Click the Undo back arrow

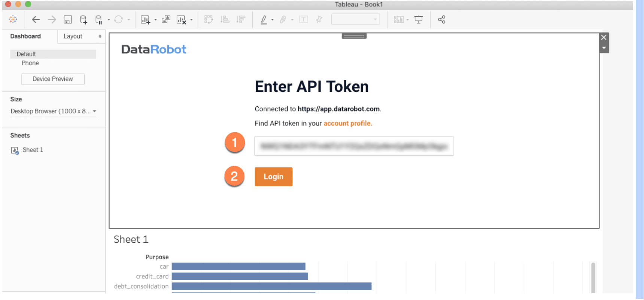(x=36, y=19)
